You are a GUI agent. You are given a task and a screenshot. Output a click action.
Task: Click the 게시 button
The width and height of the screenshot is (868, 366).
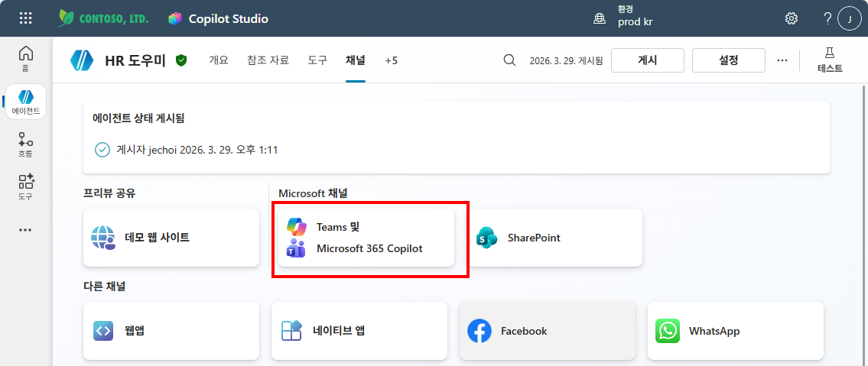(648, 60)
